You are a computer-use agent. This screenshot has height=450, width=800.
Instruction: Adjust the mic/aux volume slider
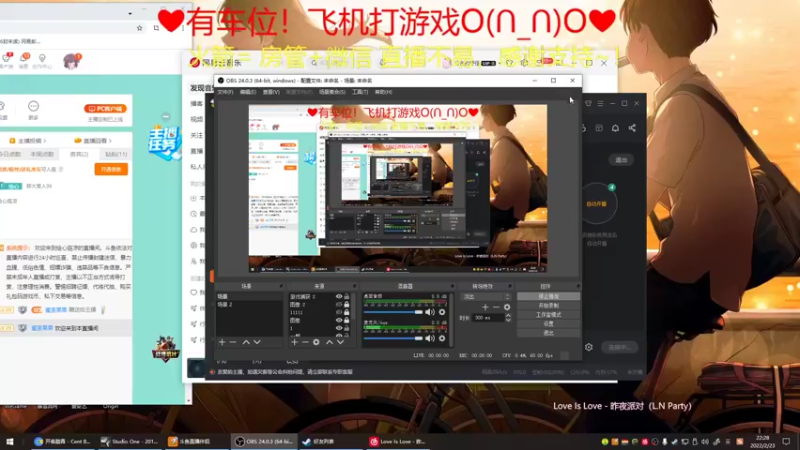393,338
